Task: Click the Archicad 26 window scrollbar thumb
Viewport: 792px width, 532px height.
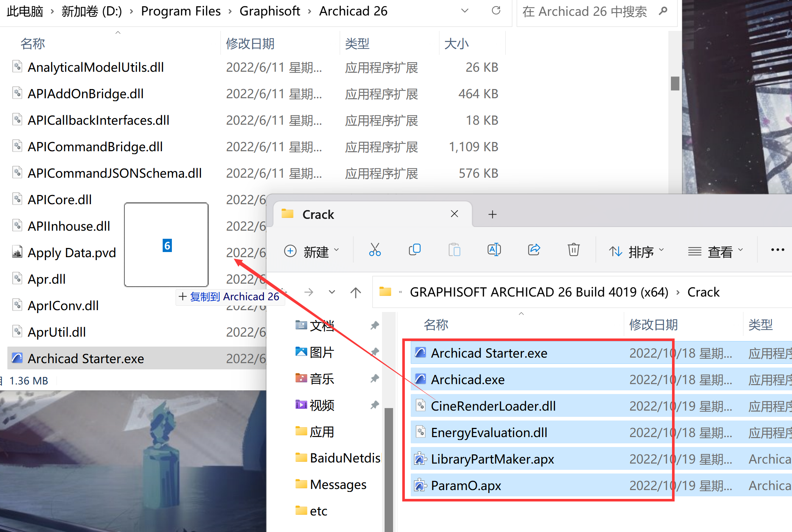Action: click(x=675, y=83)
